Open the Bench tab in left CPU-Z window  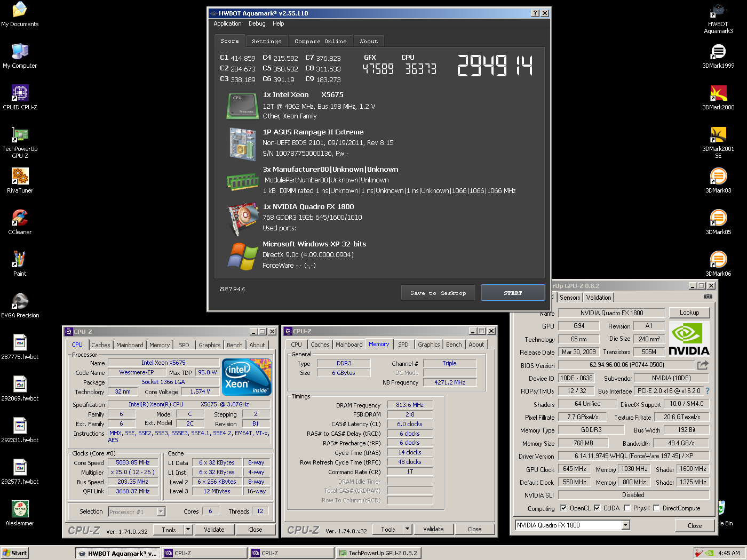click(x=234, y=345)
